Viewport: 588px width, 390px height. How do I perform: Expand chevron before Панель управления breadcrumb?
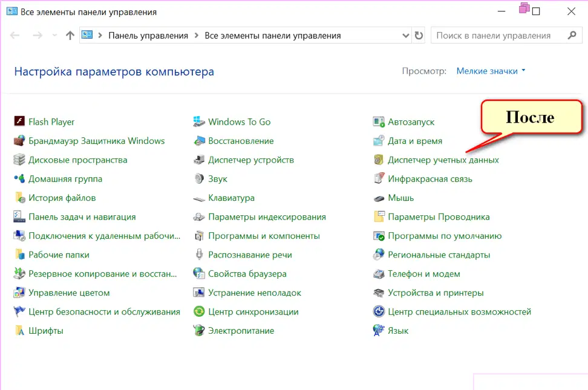[x=100, y=35]
